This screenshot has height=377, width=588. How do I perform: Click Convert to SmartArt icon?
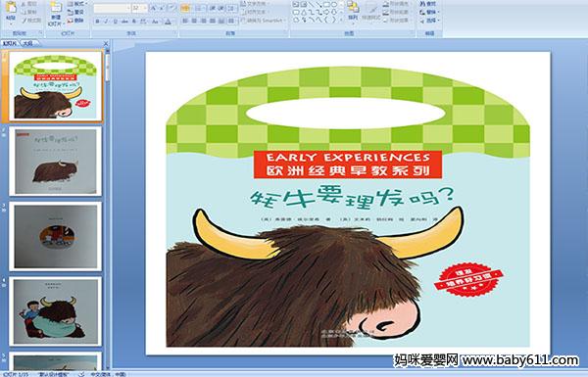click(243, 21)
